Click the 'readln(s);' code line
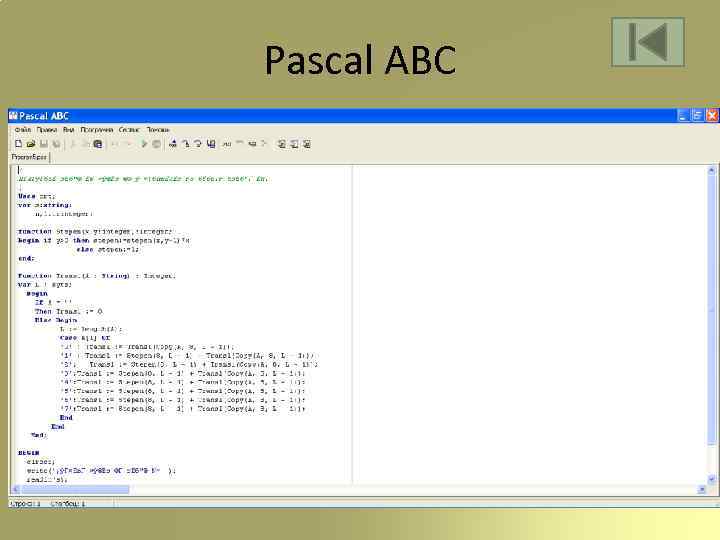 (x=46, y=479)
